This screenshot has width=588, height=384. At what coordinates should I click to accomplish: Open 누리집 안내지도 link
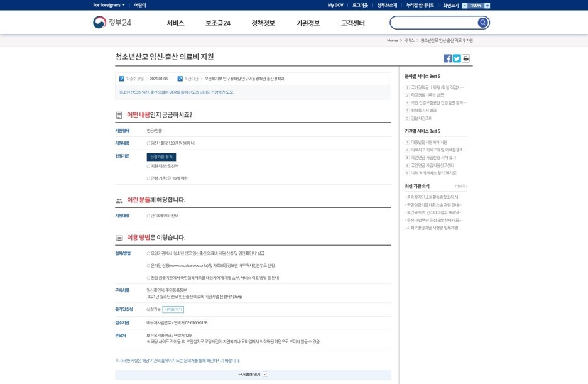(x=420, y=5)
